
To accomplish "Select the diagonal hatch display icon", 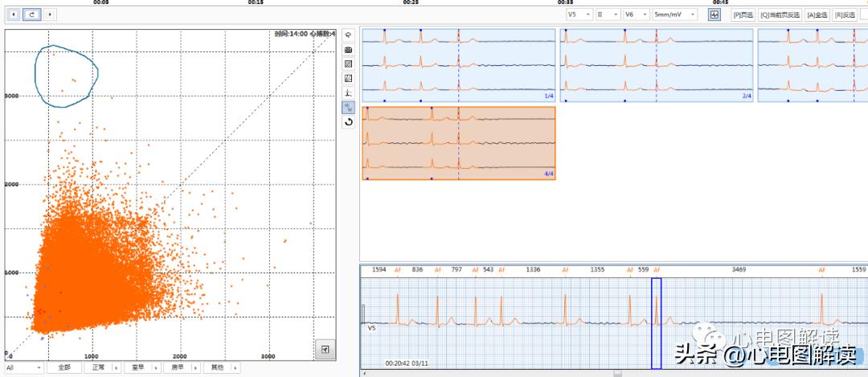I will (x=348, y=78).
